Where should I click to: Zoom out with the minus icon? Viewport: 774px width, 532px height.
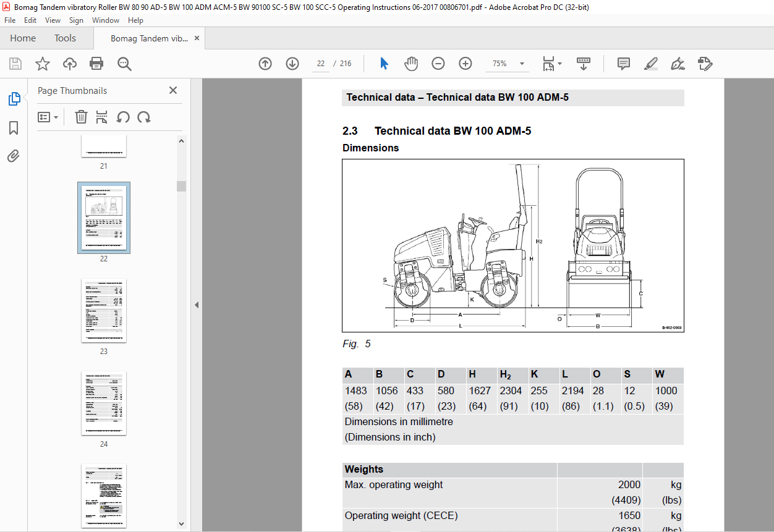(438, 64)
